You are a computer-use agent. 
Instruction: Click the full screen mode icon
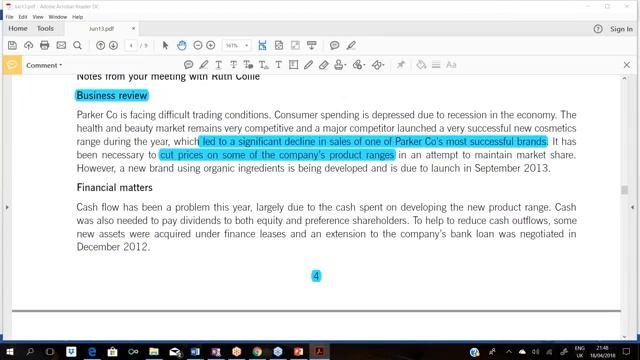(295, 45)
